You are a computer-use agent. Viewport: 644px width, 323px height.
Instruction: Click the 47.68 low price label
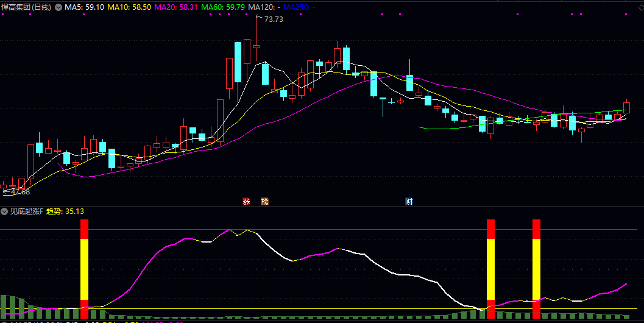click(19, 192)
